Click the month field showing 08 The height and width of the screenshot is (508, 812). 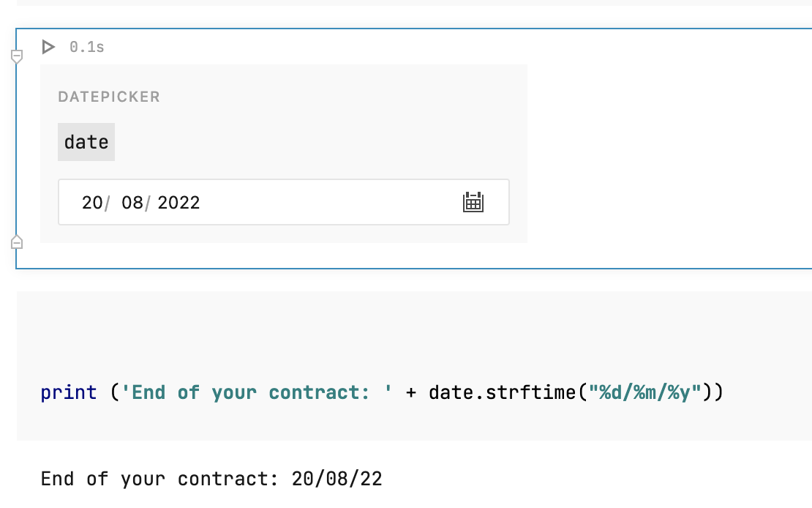(131, 202)
